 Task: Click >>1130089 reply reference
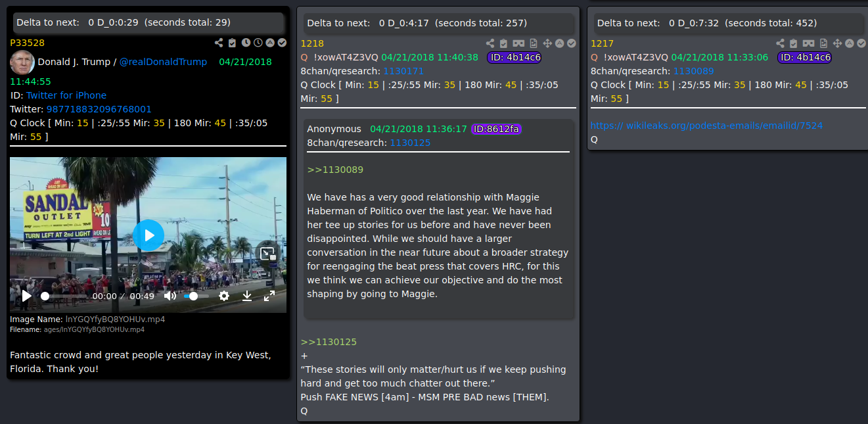pos(335,170)
